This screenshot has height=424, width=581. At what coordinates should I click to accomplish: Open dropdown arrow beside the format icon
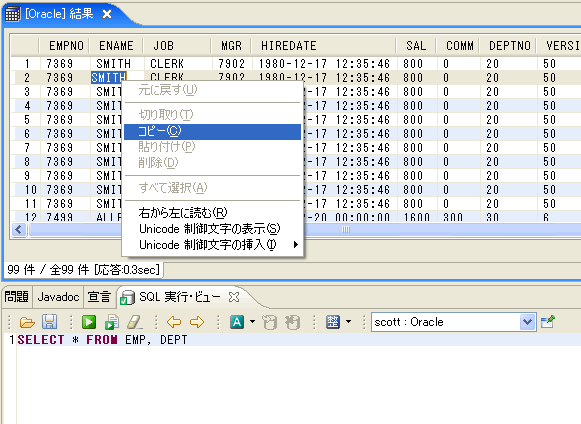(x=348, y=322)
